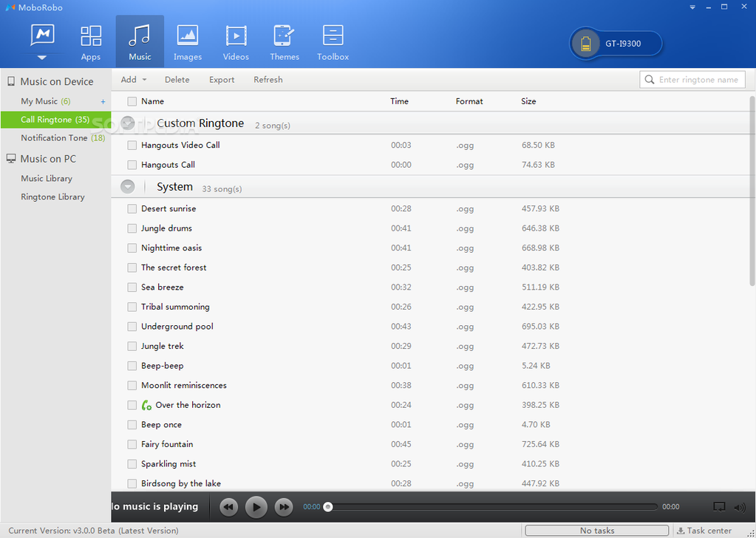Select Notification Tone in sidebar
Screen dimensions: 756x538
54,138
